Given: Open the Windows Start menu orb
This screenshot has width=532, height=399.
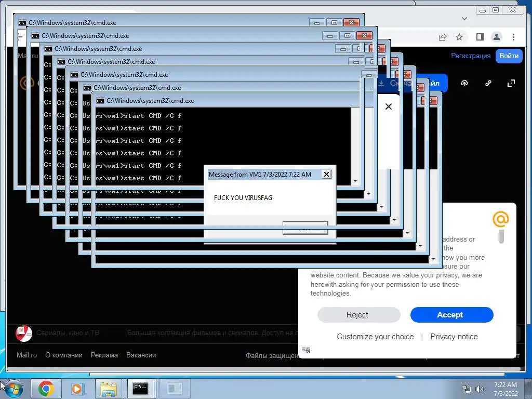Looking at the screenshot, I should point(14,389).
